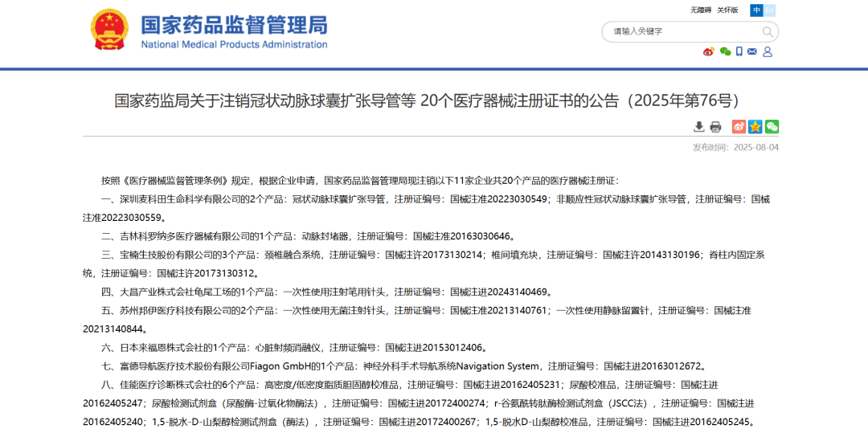
Task: Click registration number 国械注准20223030549
Action: point(499,199)
